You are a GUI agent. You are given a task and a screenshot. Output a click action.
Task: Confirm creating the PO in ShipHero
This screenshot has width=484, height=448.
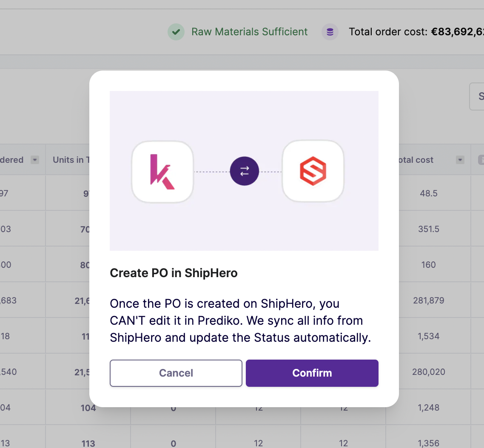coord(312,373)
